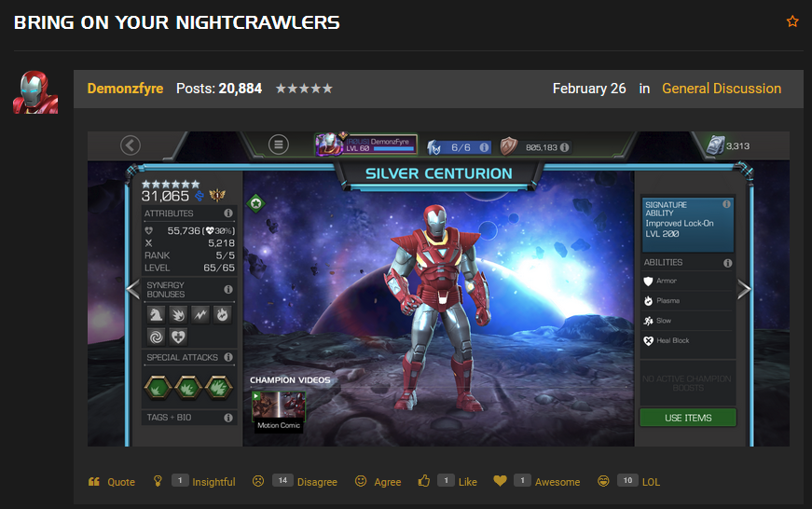
Task: Select the Slow ability
Action: pos(688,321)
